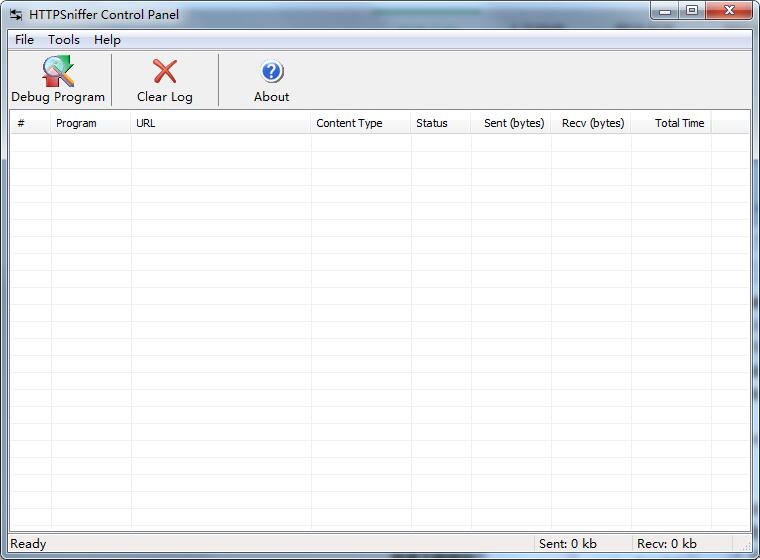
Task: Click the Debug Program toolbar icon
Action: pos(58,72)
